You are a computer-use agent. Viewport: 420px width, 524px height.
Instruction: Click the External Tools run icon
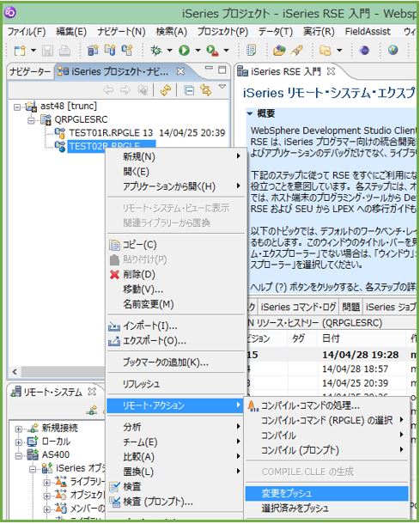tap(212, 51)
